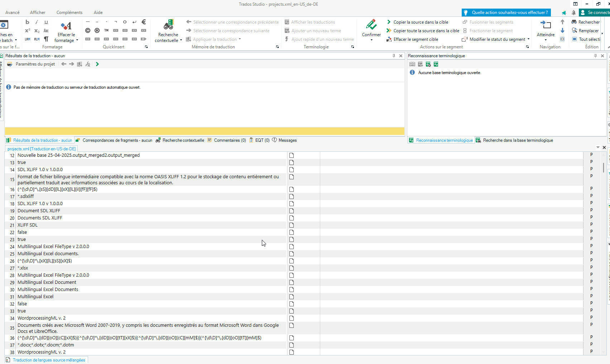610x364 pixels.
Task: Click the Rechercher button in Édition
Action: (585, 22)
